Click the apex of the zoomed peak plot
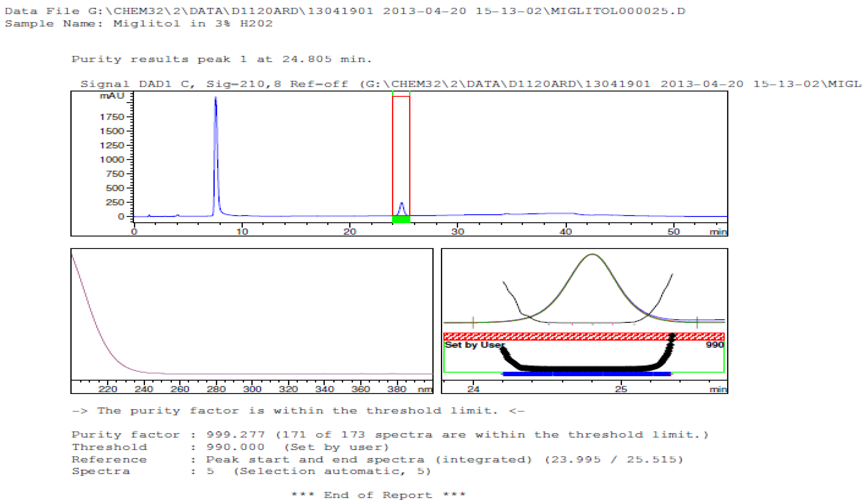866x504 pixels. [592, 255]
